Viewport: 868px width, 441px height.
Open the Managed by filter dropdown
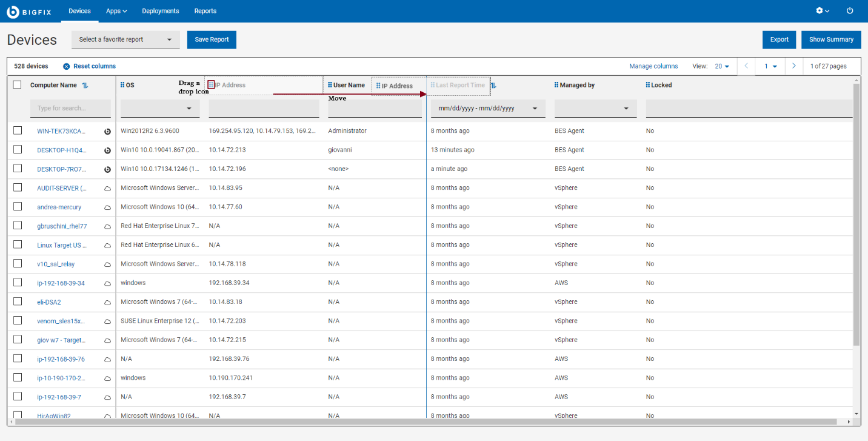coord(596,109)
